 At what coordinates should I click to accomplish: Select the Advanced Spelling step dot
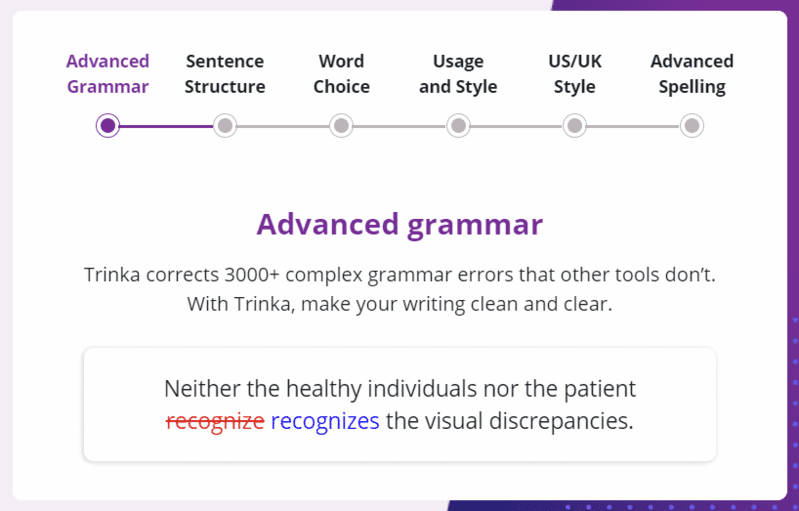point(692,125)
